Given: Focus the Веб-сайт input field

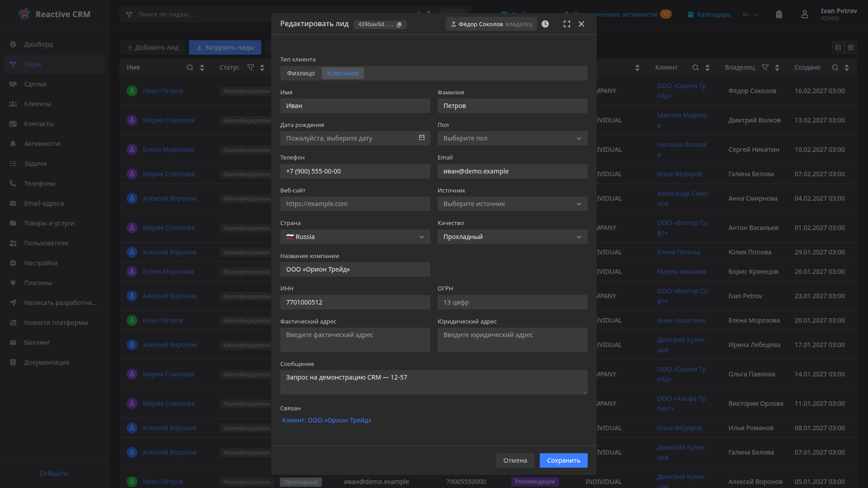Looking at the screenshot, I should (355, 204).
